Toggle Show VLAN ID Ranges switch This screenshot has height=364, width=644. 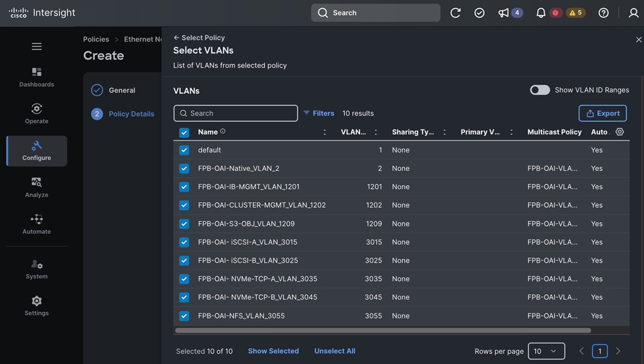(x=540, y=90)
